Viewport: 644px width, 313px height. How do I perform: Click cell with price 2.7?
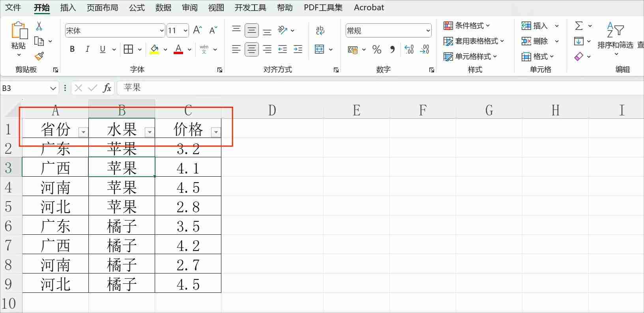[188, 265]
